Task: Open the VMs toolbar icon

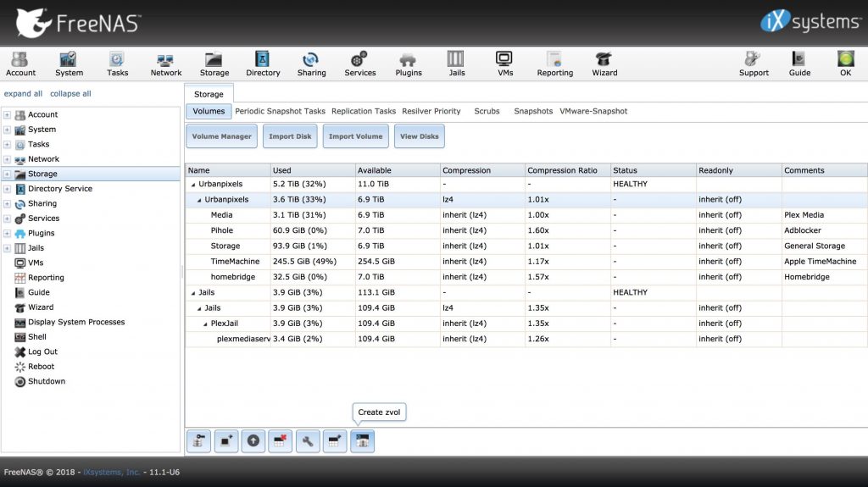Action: coord(505,64)
